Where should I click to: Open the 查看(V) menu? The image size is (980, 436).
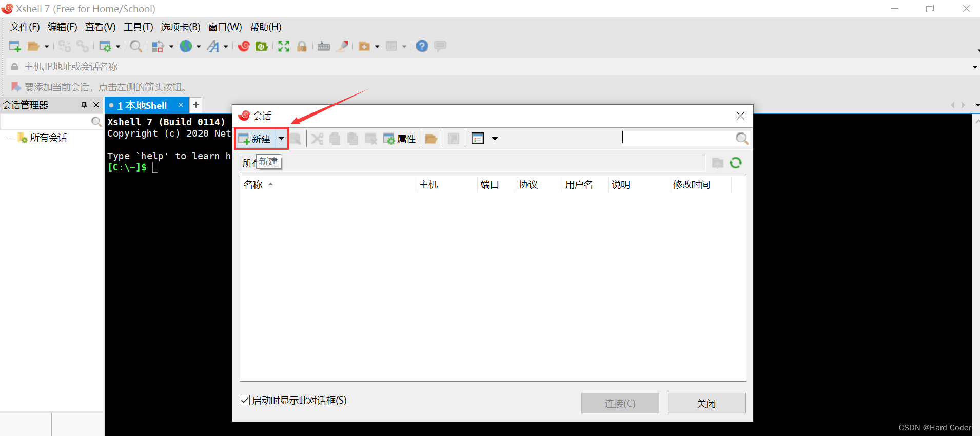pyautogui.click(x=101, y=27)
